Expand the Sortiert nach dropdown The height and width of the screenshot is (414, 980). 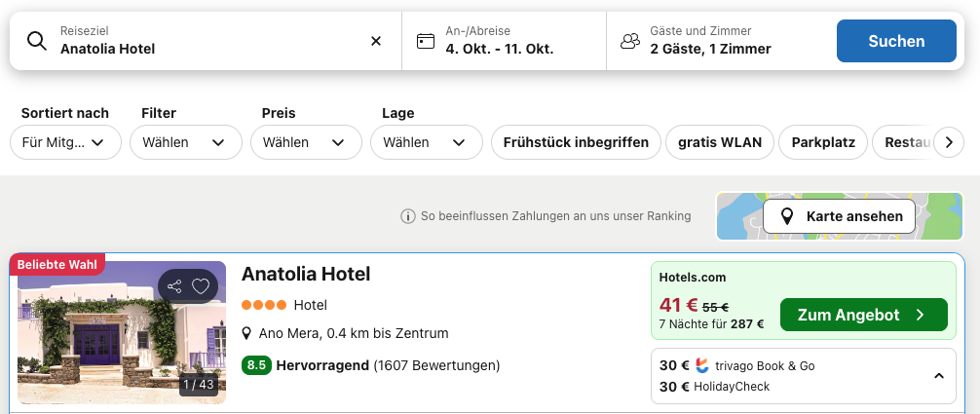point(65,142)
